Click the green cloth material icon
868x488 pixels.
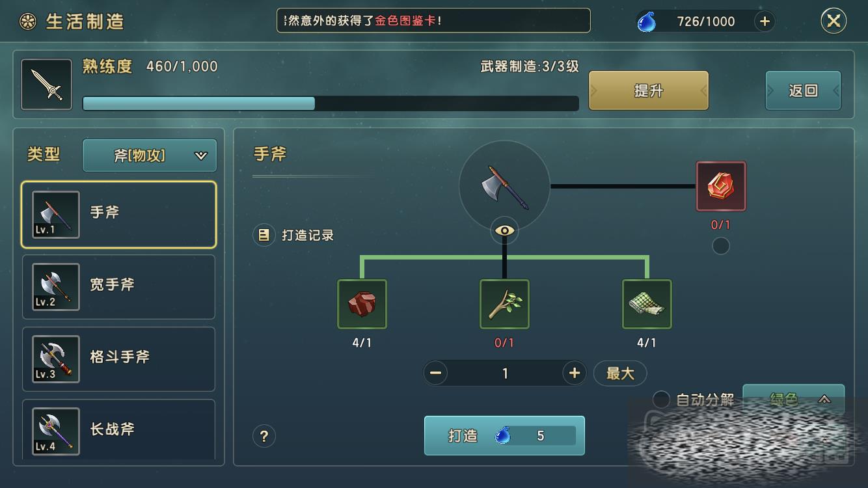tap(647, 304)
